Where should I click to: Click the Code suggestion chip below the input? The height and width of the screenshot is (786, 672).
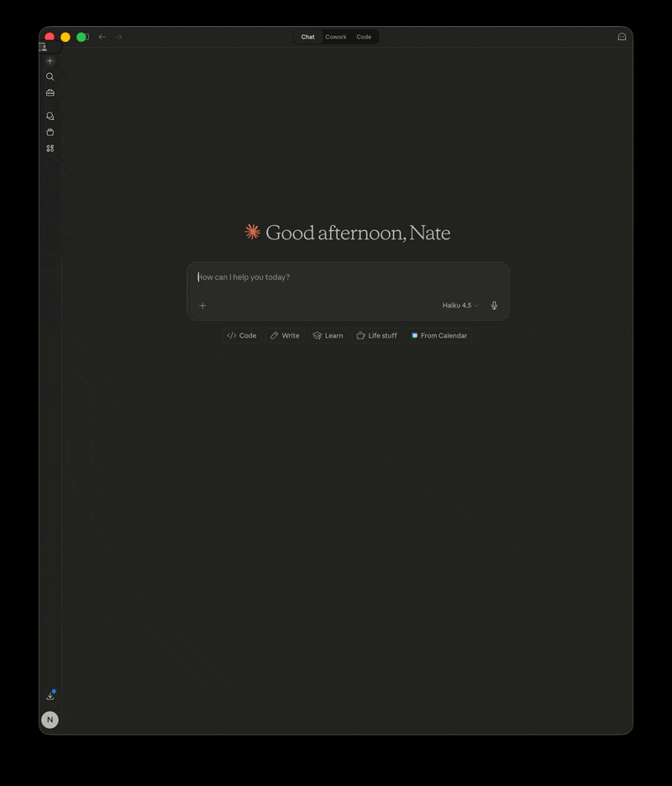242,335
